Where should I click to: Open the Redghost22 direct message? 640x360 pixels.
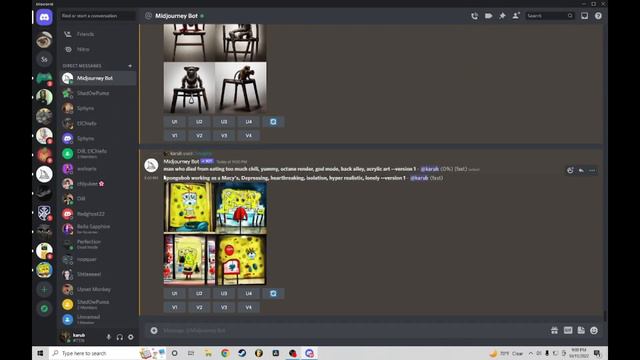click(98, 214)
